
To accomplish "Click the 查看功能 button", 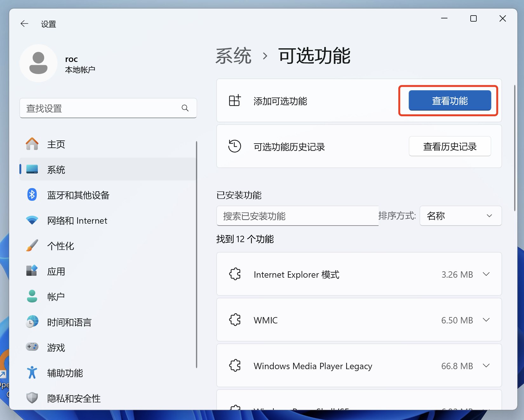I will (450, 100).
